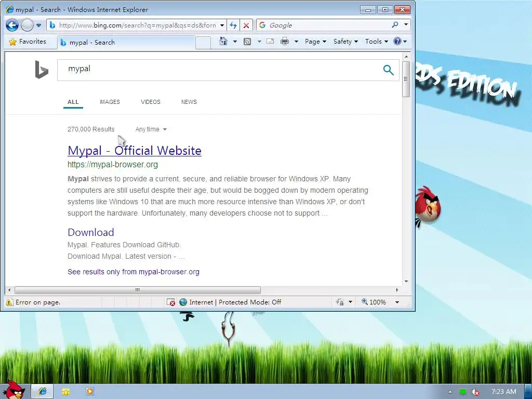Click the Internet zone globe icon
This screenshot has width=532, height=399.
pos(183,302)
